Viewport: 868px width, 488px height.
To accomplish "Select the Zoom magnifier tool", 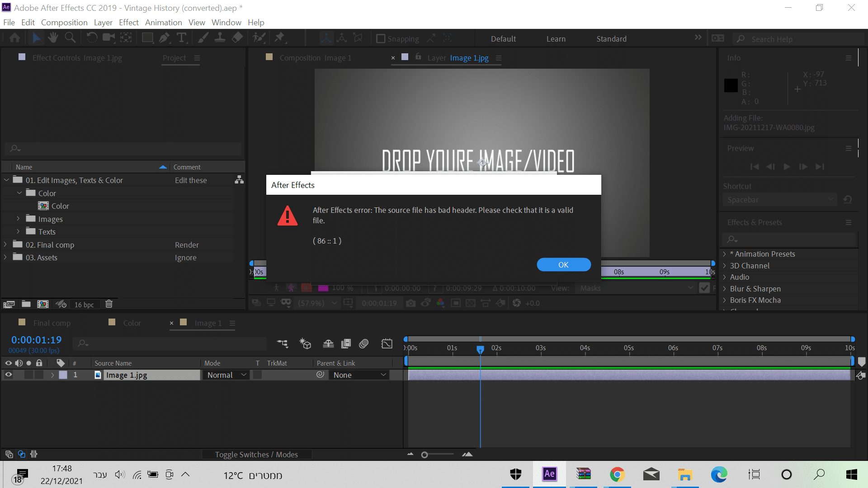I will 70,38.
